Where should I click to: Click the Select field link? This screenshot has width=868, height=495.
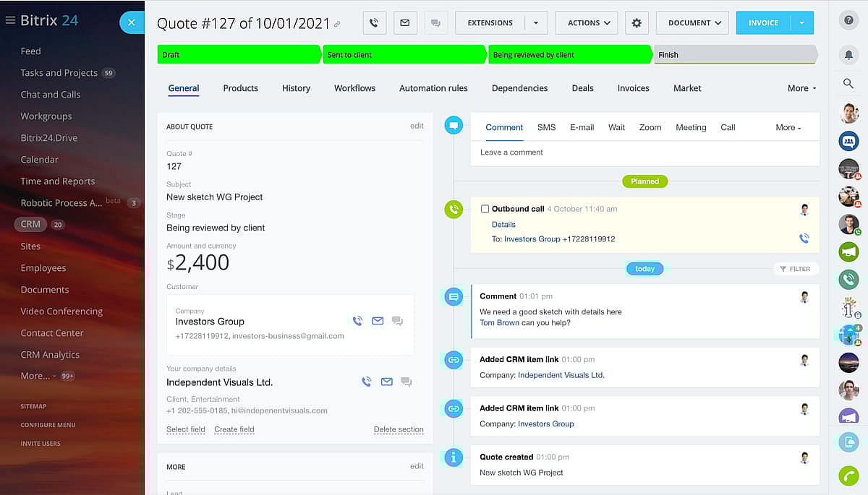(x=186, y=429)
